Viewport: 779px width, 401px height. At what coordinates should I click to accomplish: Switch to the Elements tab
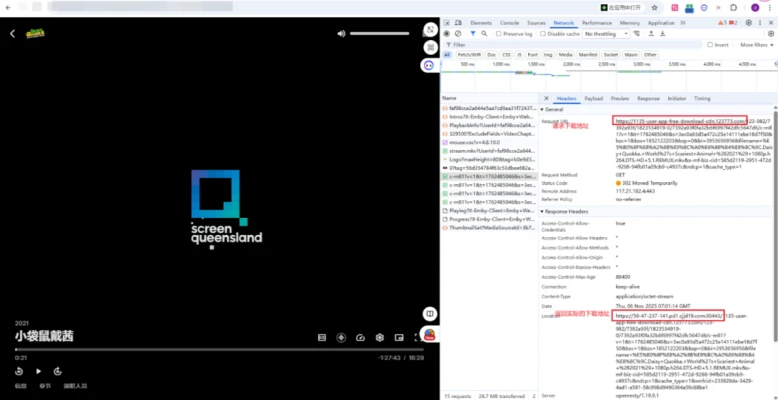pos(481,23)
